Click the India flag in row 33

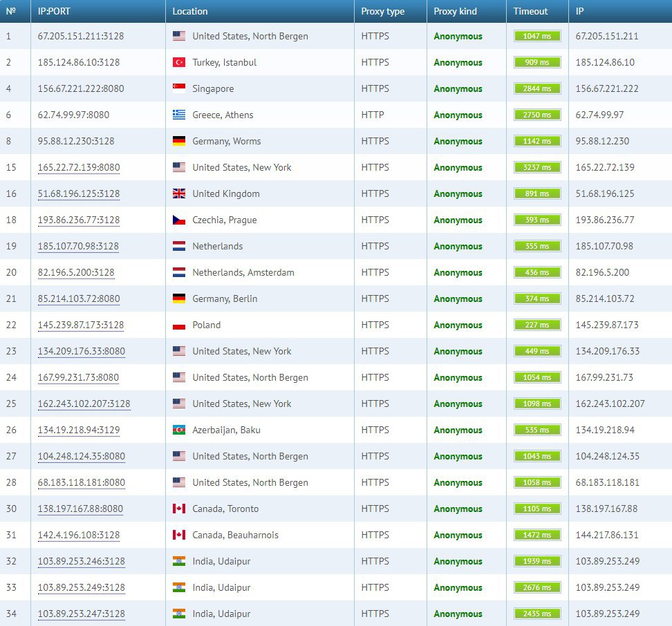point(178,587)
